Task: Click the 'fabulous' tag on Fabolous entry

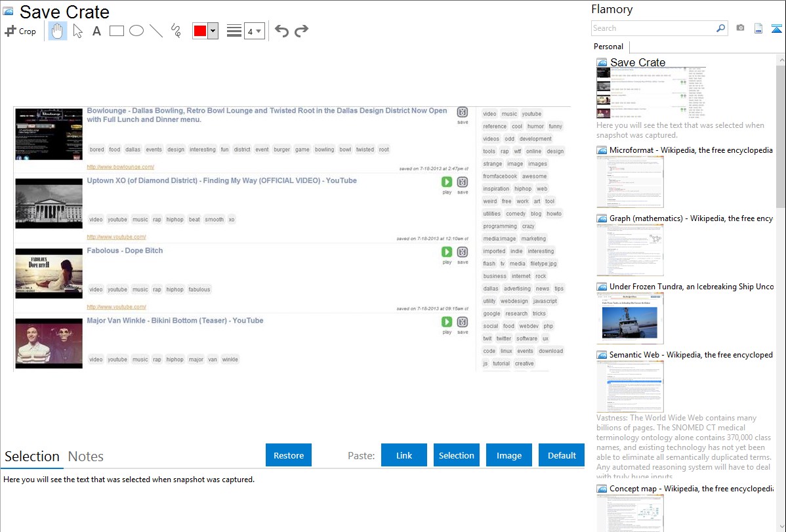Action: coord(199,289)
